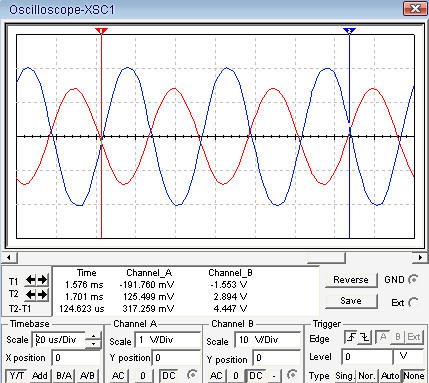
Task: Click red T1 cursor marker triangle
Action: [101, 31]
